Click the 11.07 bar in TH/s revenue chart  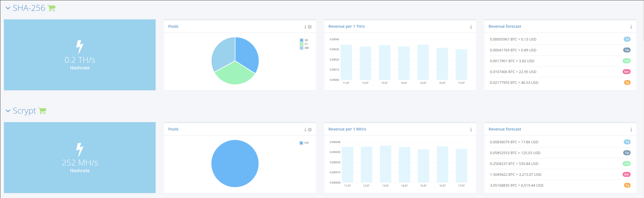click(x=346, y=62)
